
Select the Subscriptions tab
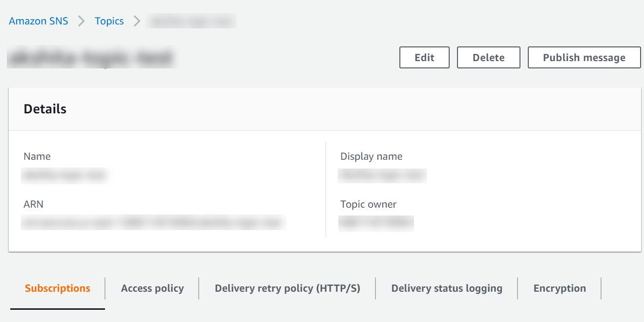click(57, 288)
